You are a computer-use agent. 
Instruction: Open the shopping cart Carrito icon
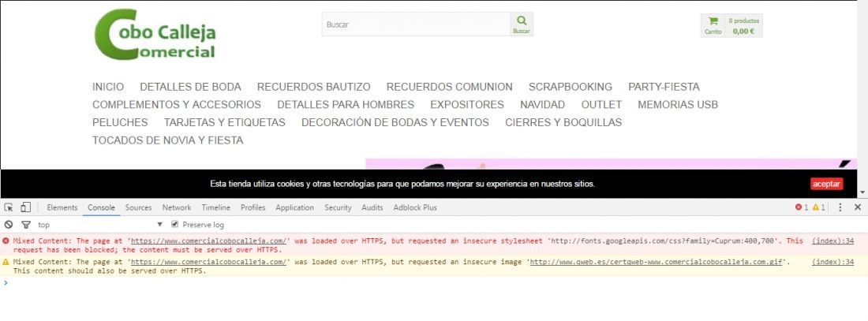coord(713,25)
